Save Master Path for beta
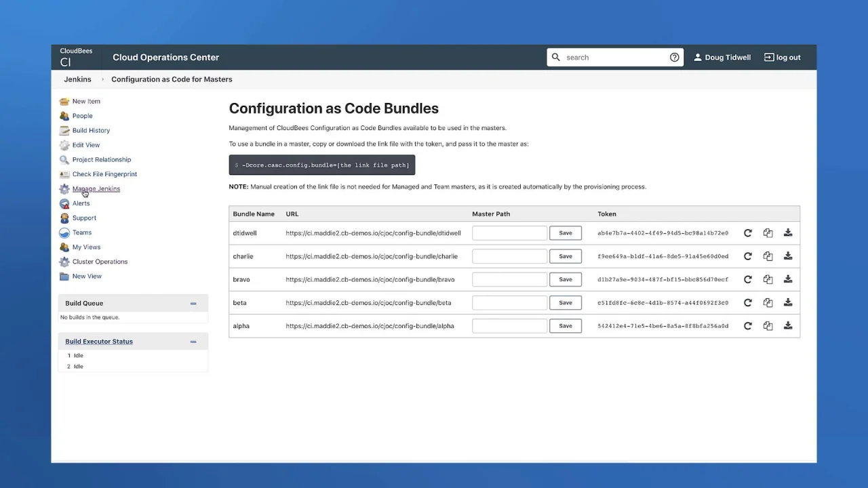The image size is (868, 488). coord(566,303)
